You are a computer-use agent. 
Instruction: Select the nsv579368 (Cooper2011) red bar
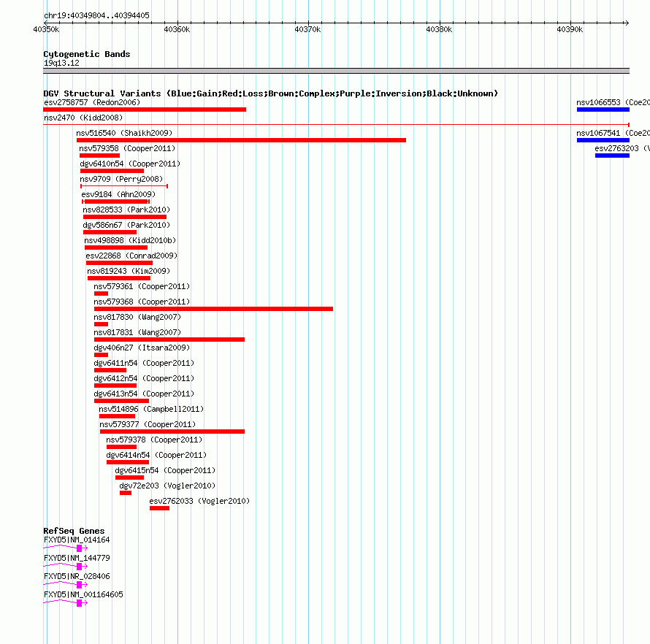click(x=213, y=309)
